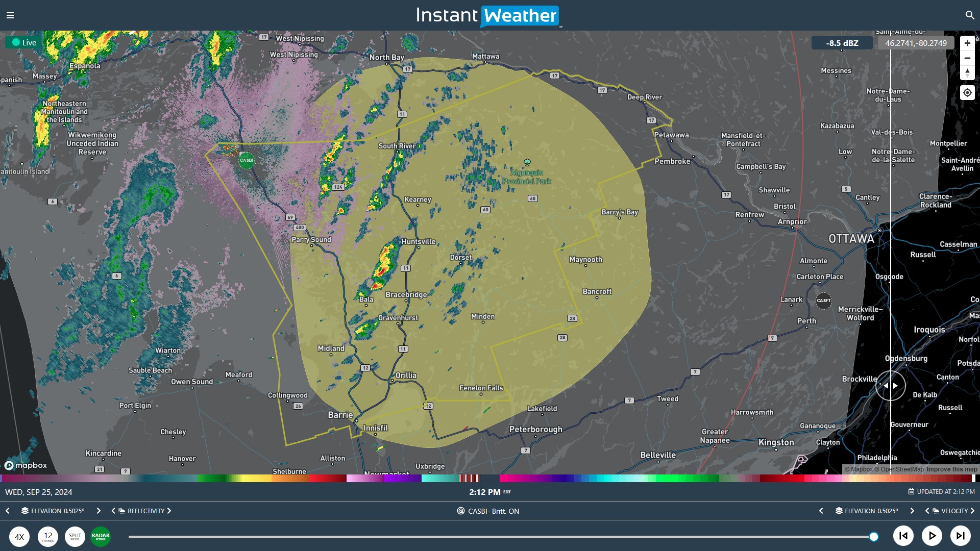The image size is (980, 551).
Task: Click the CASBI- Britt, ON station label
Action: tap(494, 511)
